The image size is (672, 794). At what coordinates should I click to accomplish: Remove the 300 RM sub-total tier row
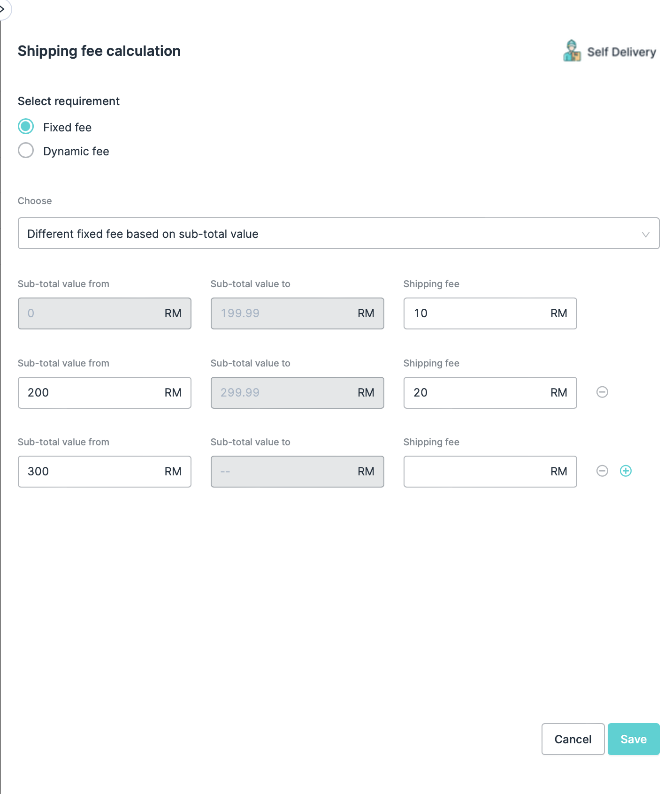(x=602, y=471)
